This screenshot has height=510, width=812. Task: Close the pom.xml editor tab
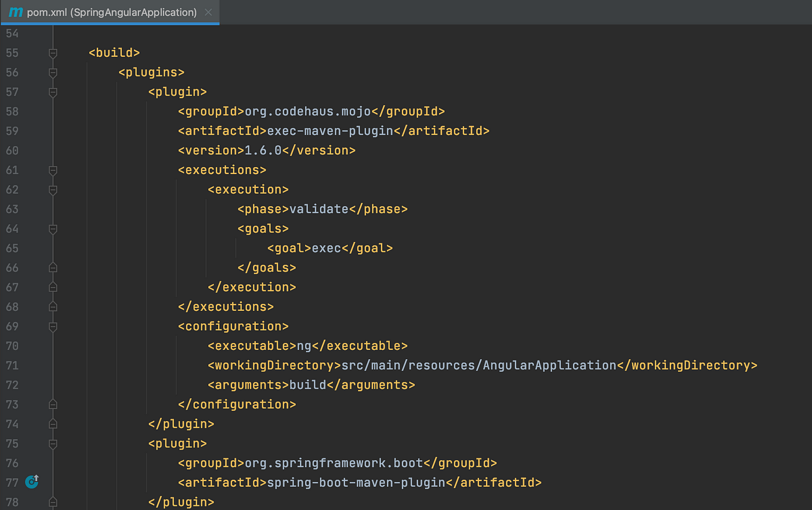click(x=208, y=12)
